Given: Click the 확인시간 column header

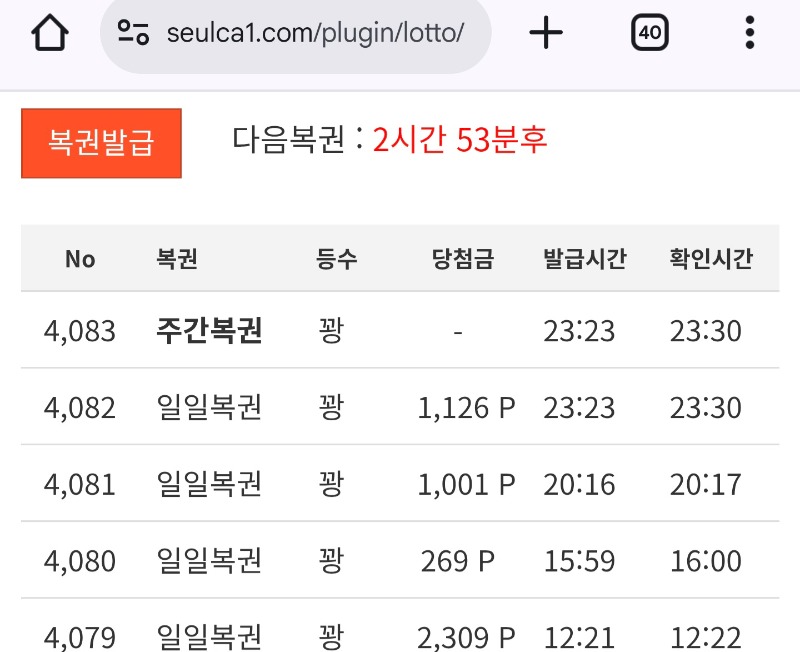Looking at the screenshot, I should click(711, 259).
